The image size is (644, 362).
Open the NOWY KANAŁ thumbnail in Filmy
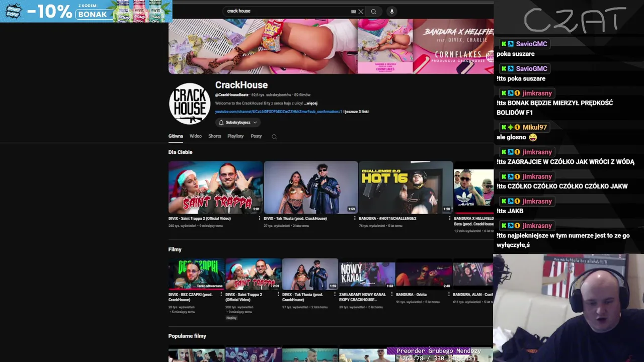pos(367,274)
